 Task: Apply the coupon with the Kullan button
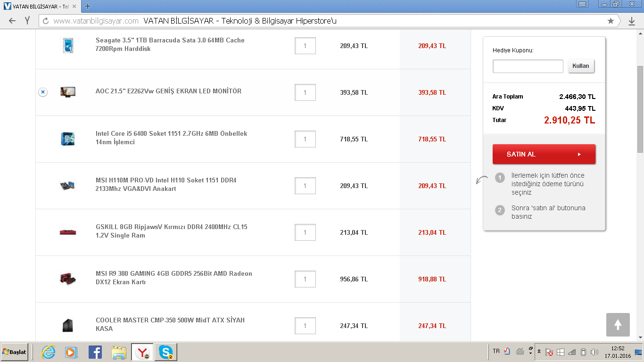[x=581, y=66]
